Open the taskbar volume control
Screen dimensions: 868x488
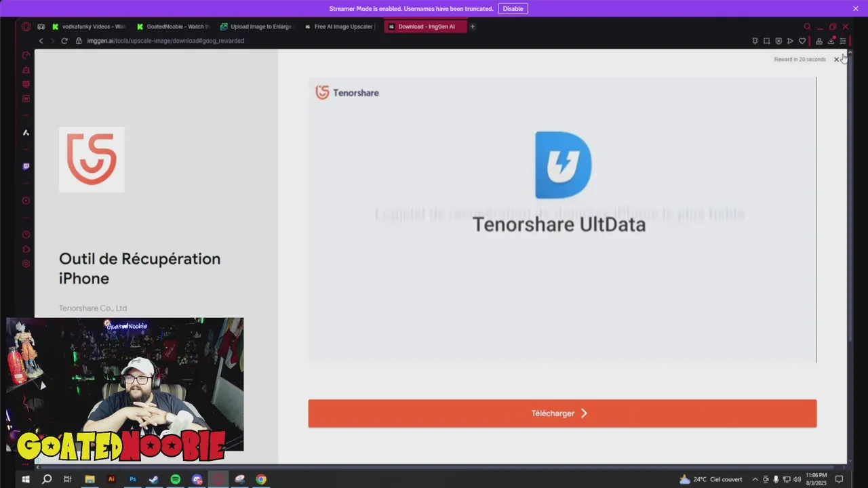click(x=797, y=479)
